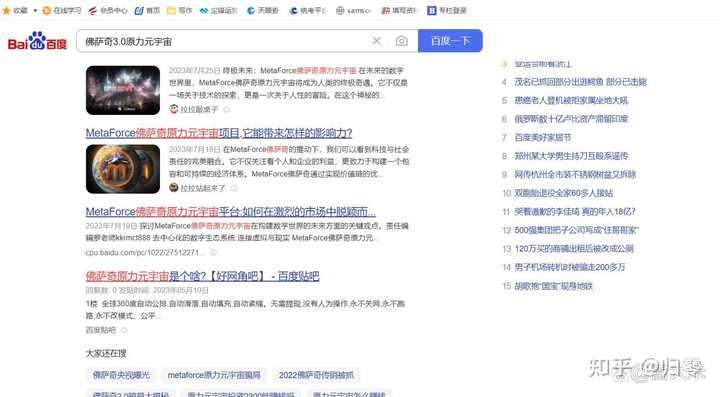The width and height of the screenshot is (720, 397).
Task: Open the 写作 bookmark folder
Action: (180, 10)
